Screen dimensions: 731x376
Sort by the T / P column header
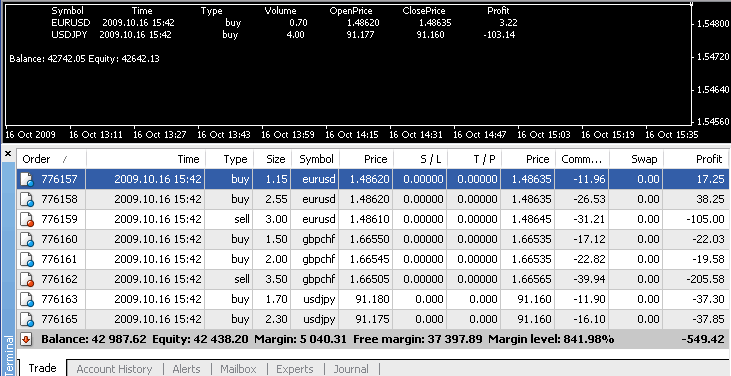click(474, 159)
